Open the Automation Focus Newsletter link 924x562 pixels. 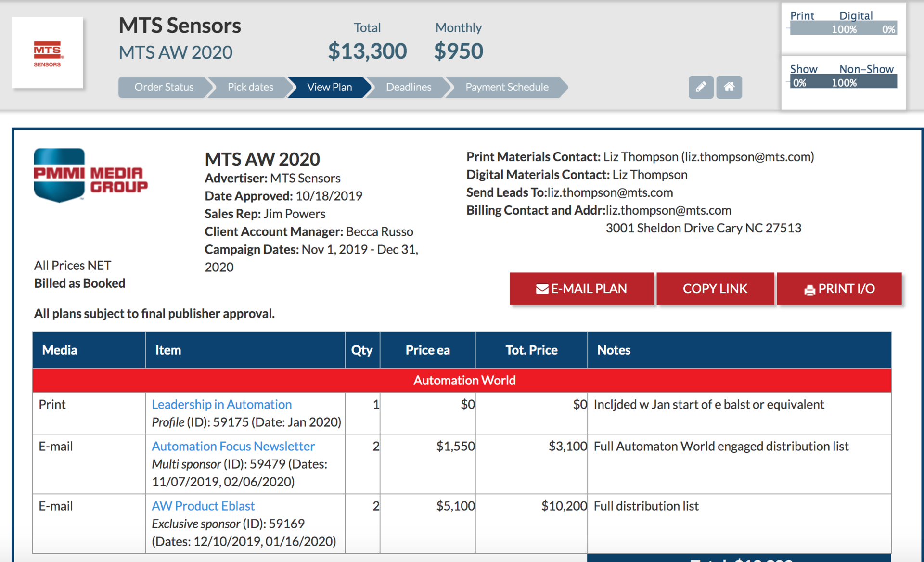click(233, 446)
